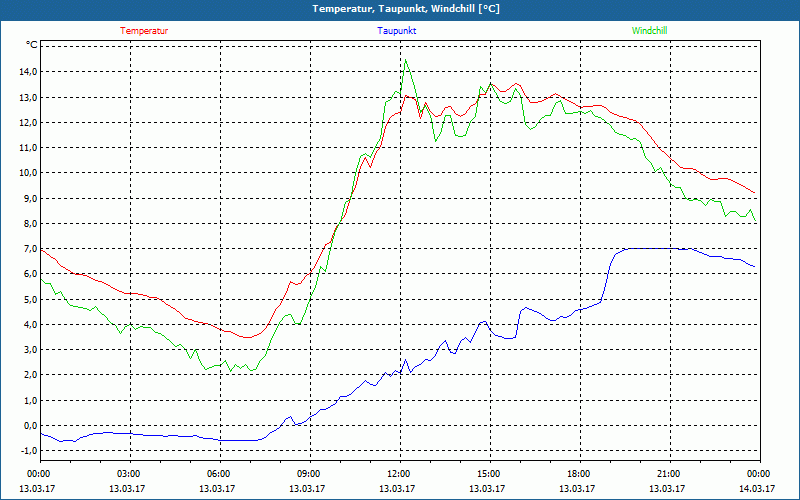The width and height of the screenshot is (800, 500).
Task: Select the 1,0 y-axis value
Action: (x=30, y=401)
